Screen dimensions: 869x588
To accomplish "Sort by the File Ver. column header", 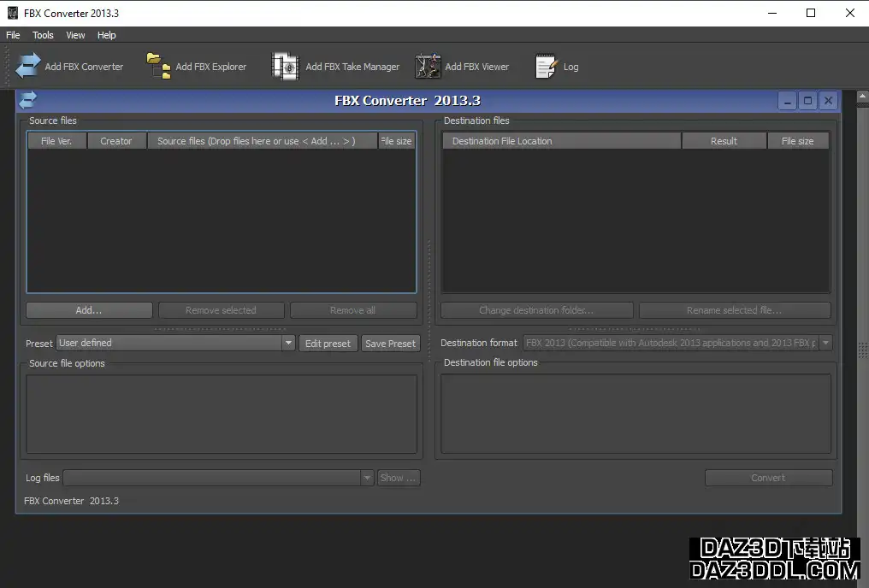I will coord(56,141).
